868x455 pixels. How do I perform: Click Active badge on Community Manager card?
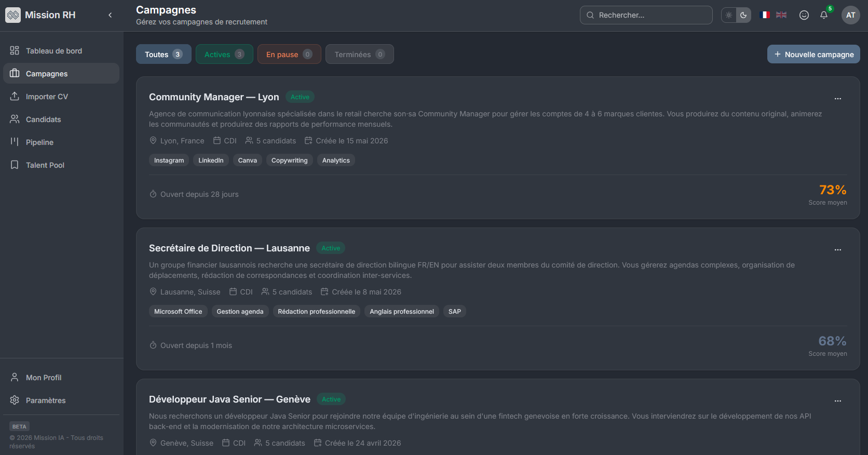coord(300,97)
